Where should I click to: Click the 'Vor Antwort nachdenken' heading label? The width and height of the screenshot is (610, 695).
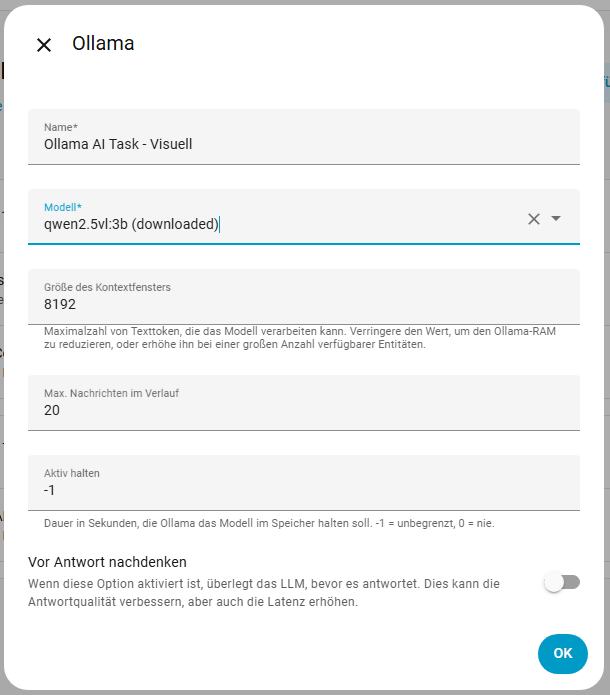point(107,562)
